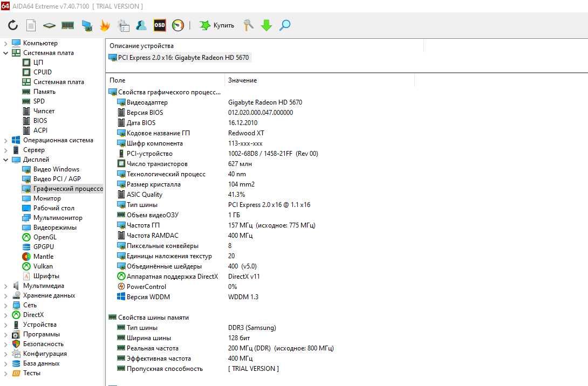Select the Свойства шины памяти heading
Viewport: 588px width, 386px height.
(x=149, y=318)
